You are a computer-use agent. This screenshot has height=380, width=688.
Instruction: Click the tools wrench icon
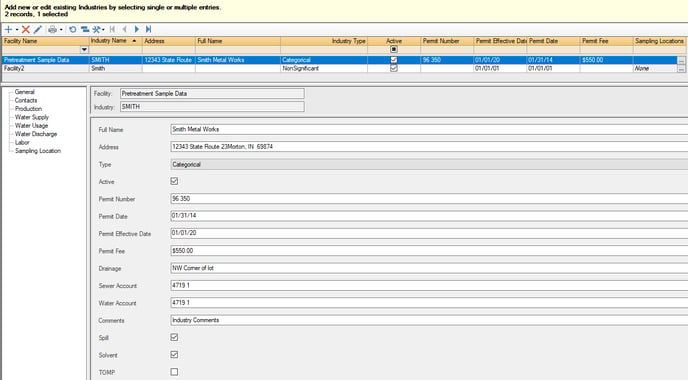point(96,29)
